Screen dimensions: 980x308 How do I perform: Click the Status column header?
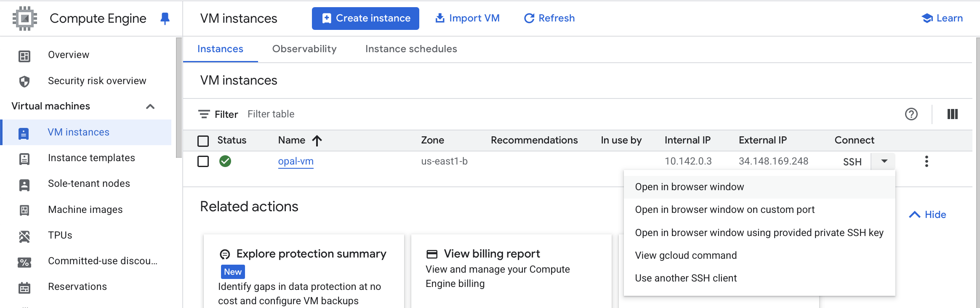pos(232,141)
